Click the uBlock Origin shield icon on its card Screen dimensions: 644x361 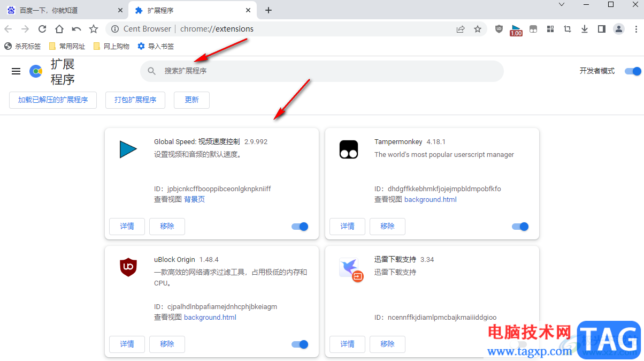pos(128,267)
